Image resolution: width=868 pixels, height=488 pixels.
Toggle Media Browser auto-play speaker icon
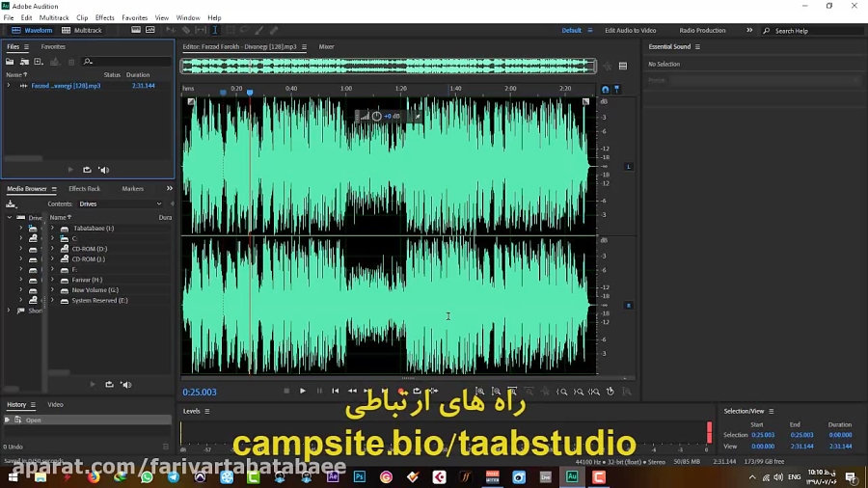pyautogui.click(x=126, y=385)
